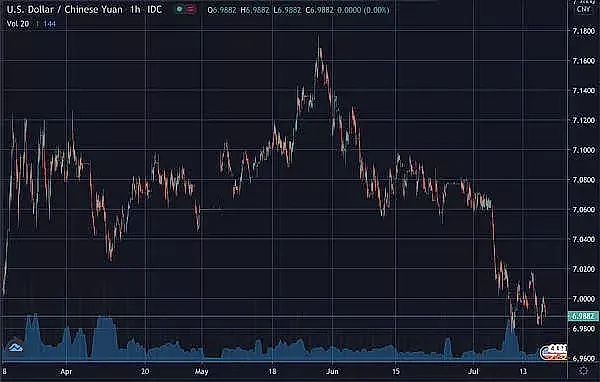The image size is (600, 382).
Task: Click the green market status dot
Action: (x=179, y=10)
